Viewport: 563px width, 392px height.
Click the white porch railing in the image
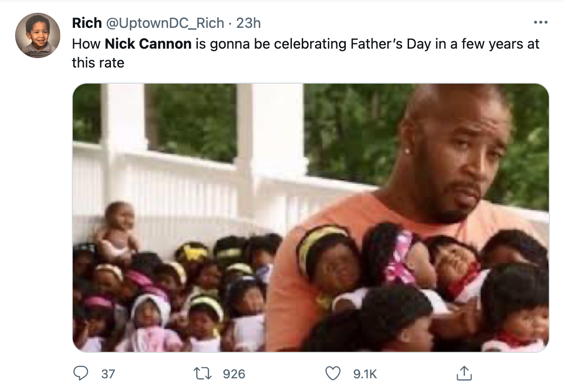pos(179,187)
